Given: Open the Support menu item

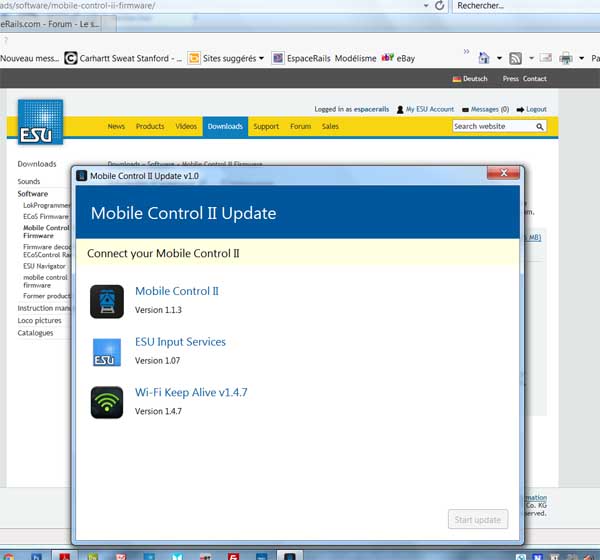Looking at the screenshot, I should (266, 126).
